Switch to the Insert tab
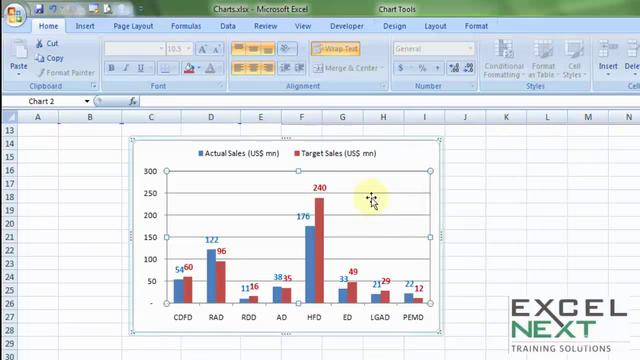The height and width of the screenshot is (360, 640). 85,26
